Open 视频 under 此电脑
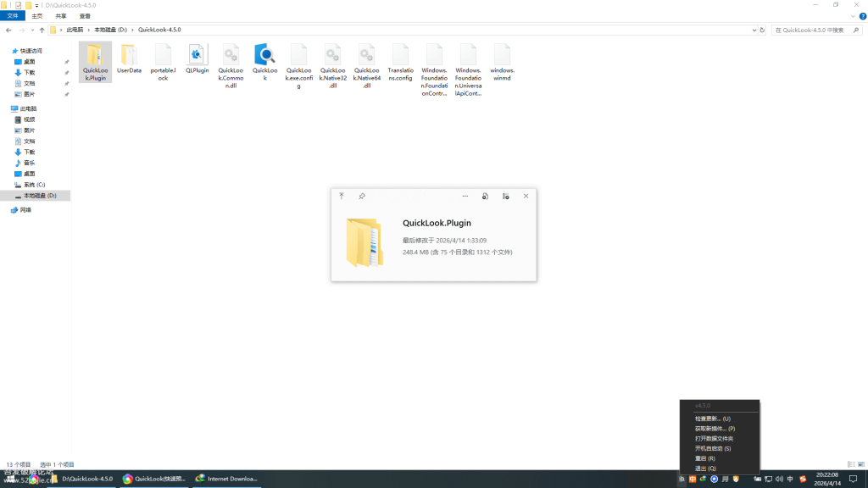Viewport: 868px width, 488px height. coord(30,119)
